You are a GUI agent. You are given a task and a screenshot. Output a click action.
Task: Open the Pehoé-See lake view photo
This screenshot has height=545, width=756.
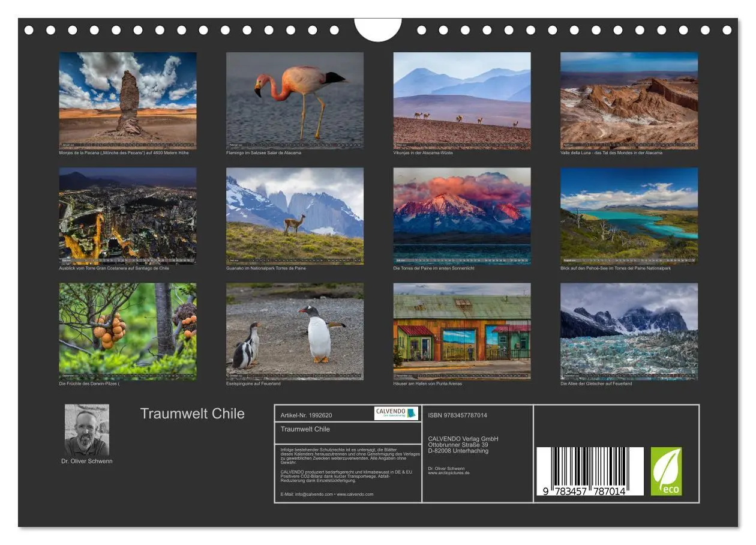click(x=631, y=216)
